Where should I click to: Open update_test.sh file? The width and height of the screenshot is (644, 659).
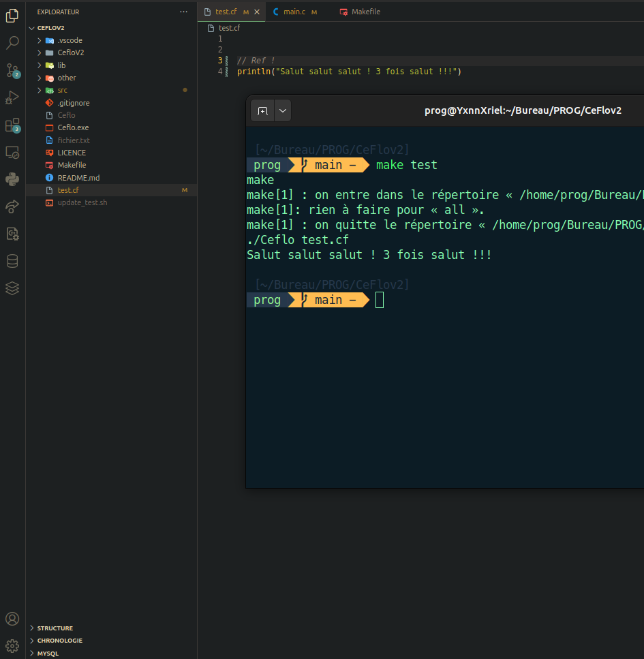click(111, 202)
